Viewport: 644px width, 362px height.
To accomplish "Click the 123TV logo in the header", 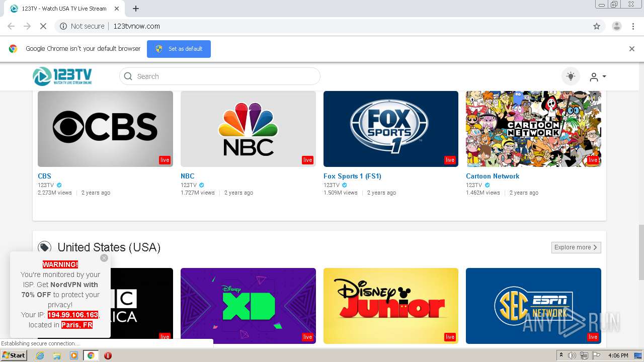I will 62,76.
